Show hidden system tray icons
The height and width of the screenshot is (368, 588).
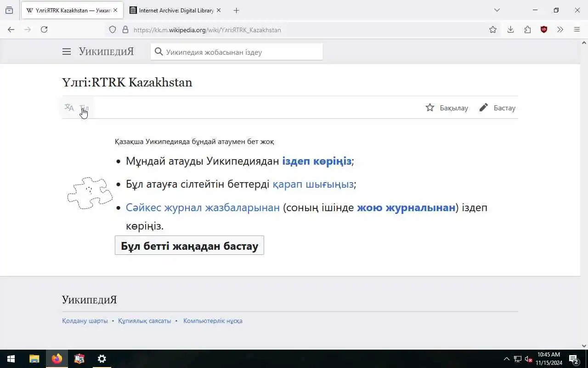506,359
